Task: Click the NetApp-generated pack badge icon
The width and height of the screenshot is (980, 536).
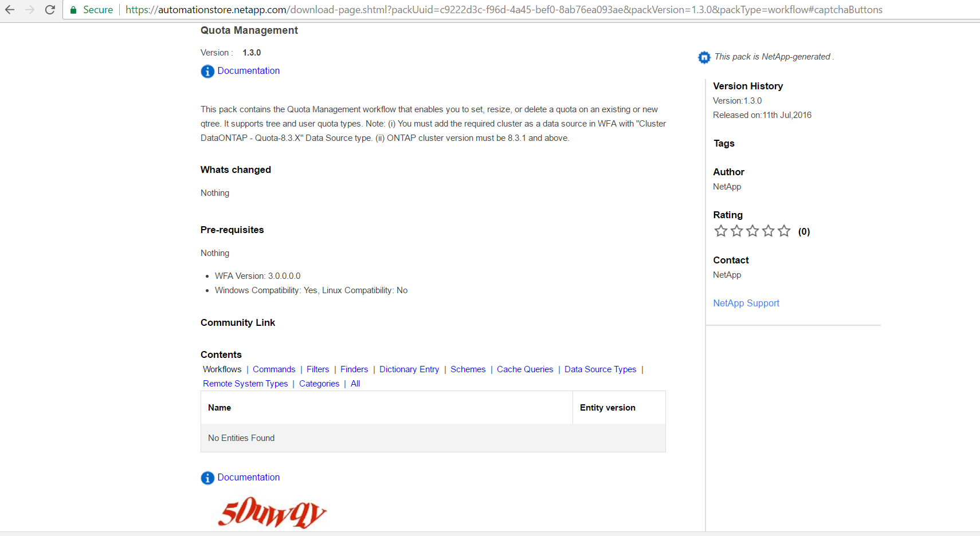Action: (704, 57)
